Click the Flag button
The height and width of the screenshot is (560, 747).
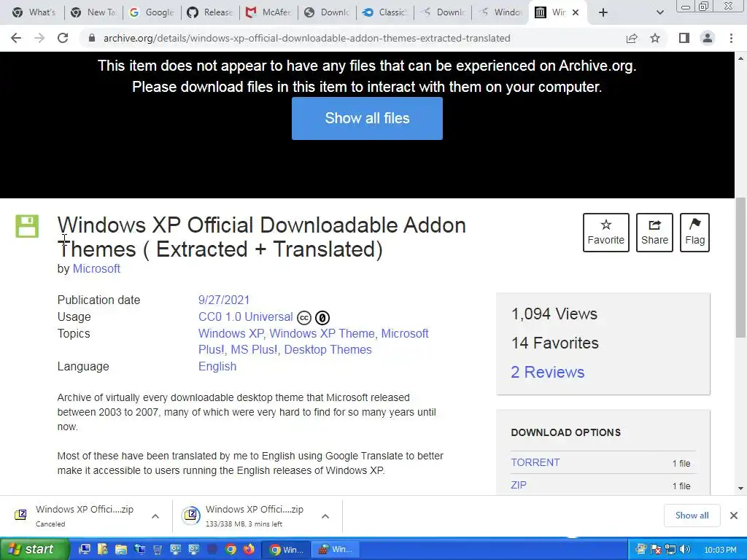point(694,233)
